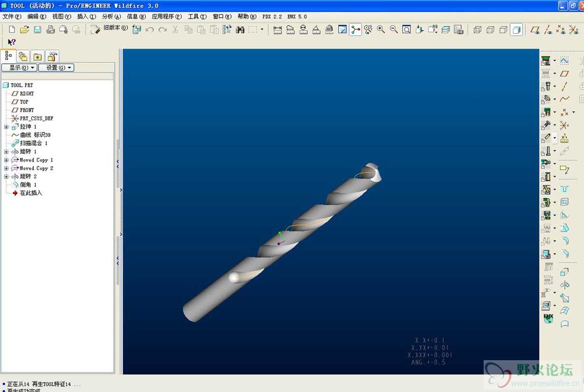Toggle datum points display
This screenshot has height=392, width=584.
pos(561,29)
